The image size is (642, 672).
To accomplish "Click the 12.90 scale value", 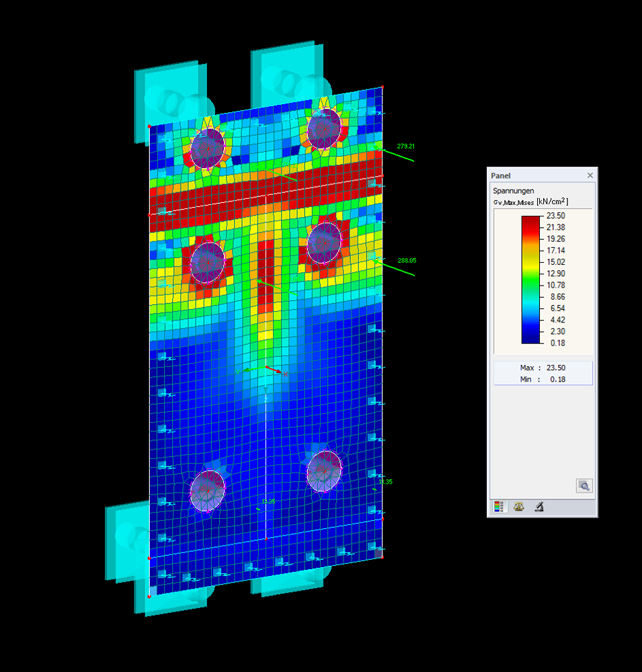I will (556, 274).
